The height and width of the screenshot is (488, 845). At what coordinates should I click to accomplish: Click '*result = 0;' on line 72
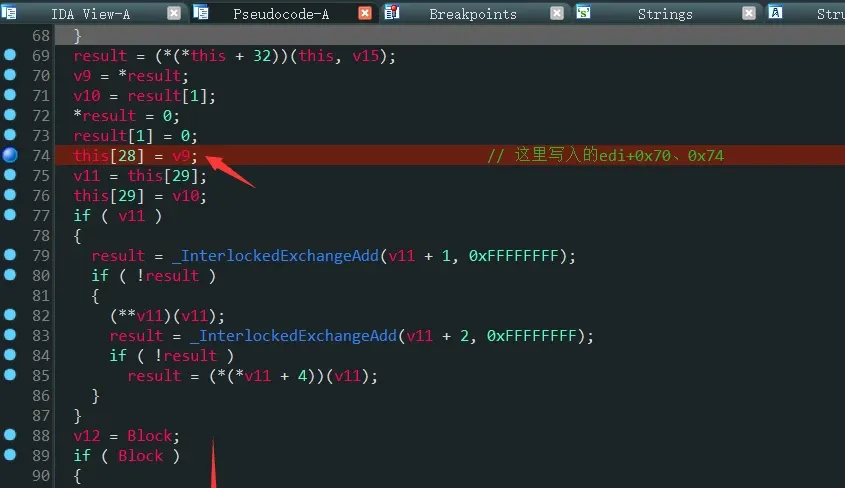[x=127, y=116]
